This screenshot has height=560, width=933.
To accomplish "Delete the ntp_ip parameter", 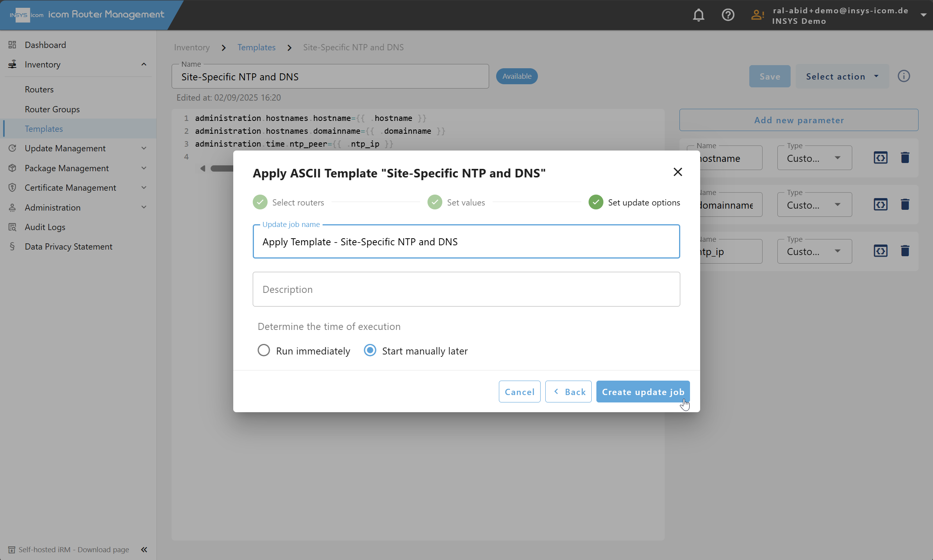I will [x=905, y=251].
